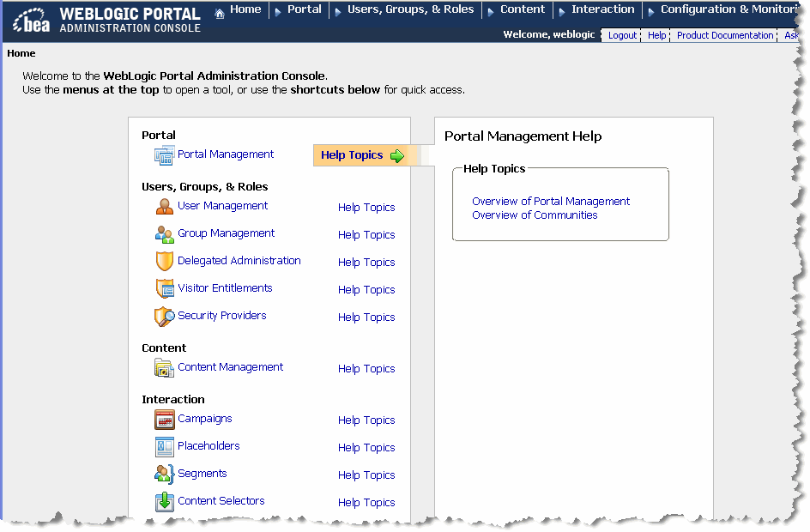Image resolution: width=810 pixels, height=532 pixels.
Task: Open the Portal menu
Action: point(305,9)
